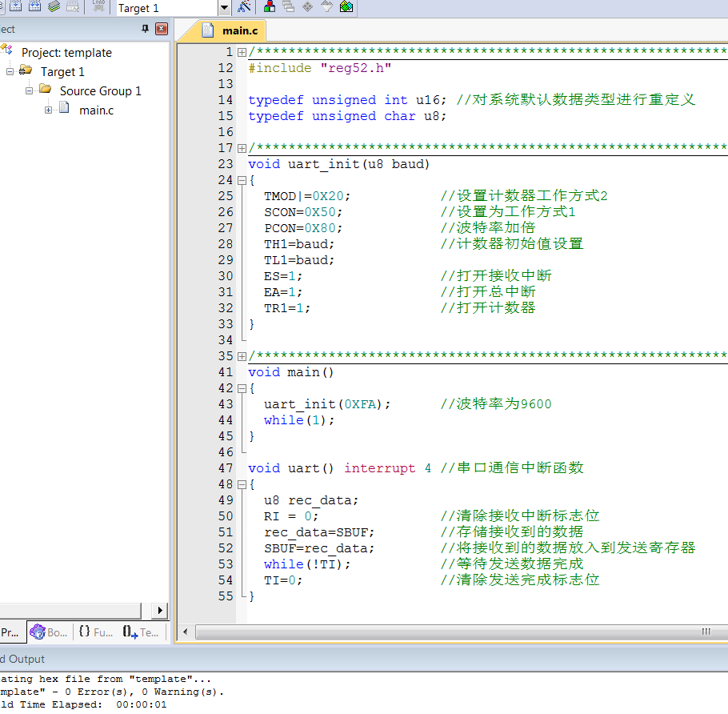
Task: Click the #include "reg52.h" line
Action: point(320,68)
